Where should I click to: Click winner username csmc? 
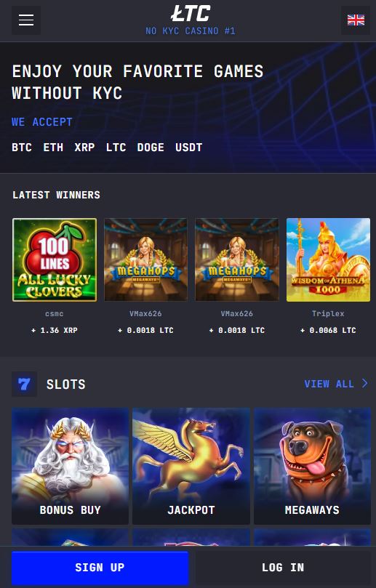click(55, 313)
